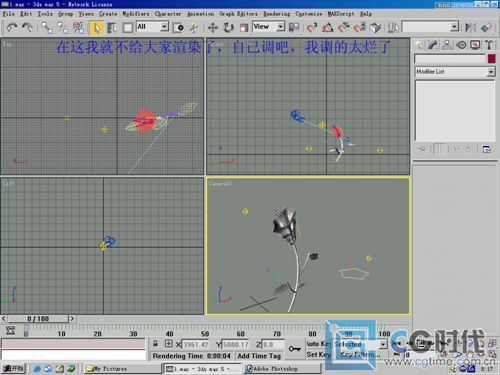Viewport: 500px width, 375px height.
Task: Open Mini Curve Editor icon beside the track bar
Action: click(11, 330)
